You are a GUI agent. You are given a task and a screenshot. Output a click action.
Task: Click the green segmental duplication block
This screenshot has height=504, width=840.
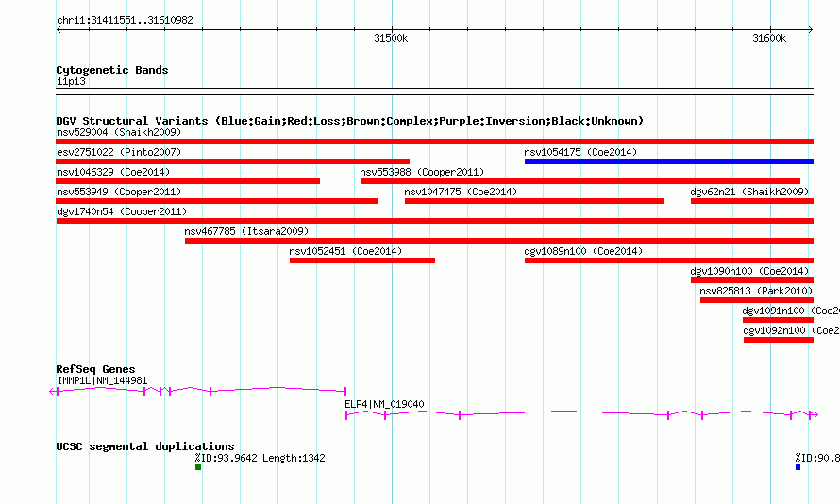coord(198,467)
